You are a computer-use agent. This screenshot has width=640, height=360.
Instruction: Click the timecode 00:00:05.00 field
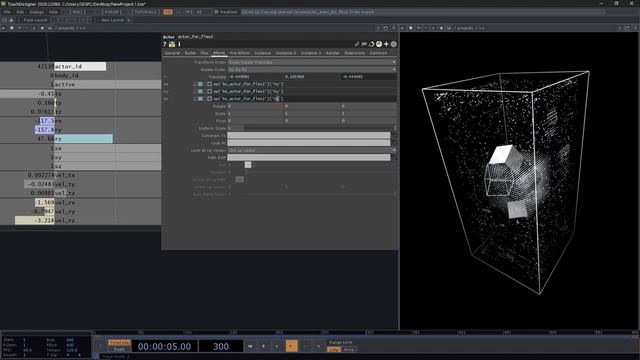tap(164, 347)
